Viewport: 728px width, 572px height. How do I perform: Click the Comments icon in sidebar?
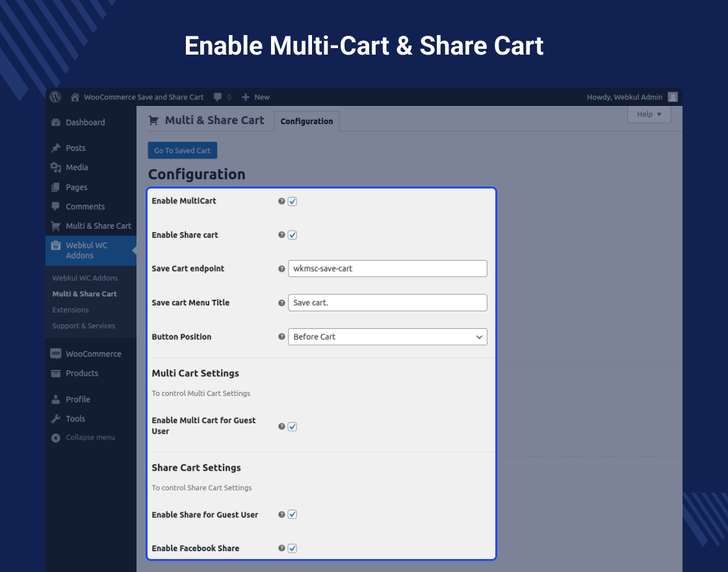[56, 207]
